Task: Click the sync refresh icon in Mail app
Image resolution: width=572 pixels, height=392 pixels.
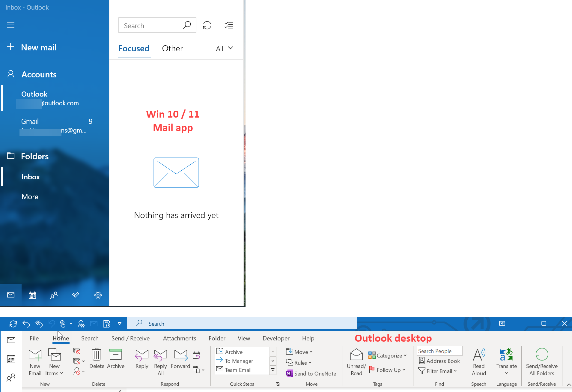Action: 207,25
